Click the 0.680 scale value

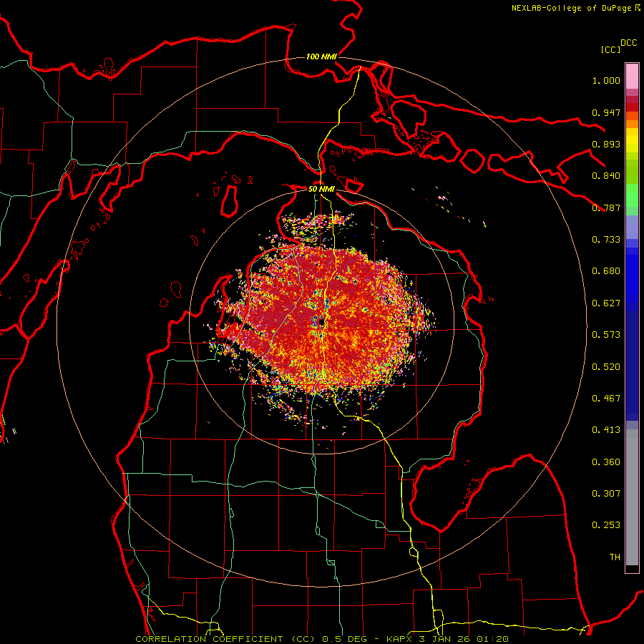click(606, 271)
